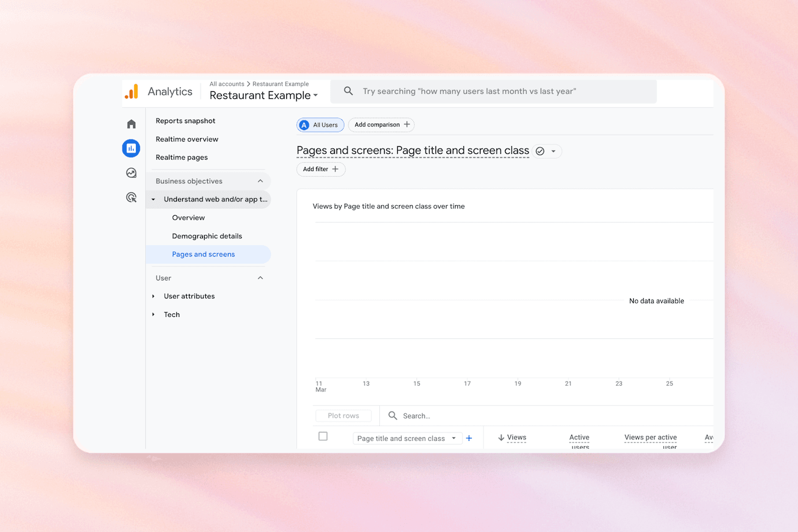Tick the table header select-all checkbox
Screen dimensions: 798x532
[323, 437]
